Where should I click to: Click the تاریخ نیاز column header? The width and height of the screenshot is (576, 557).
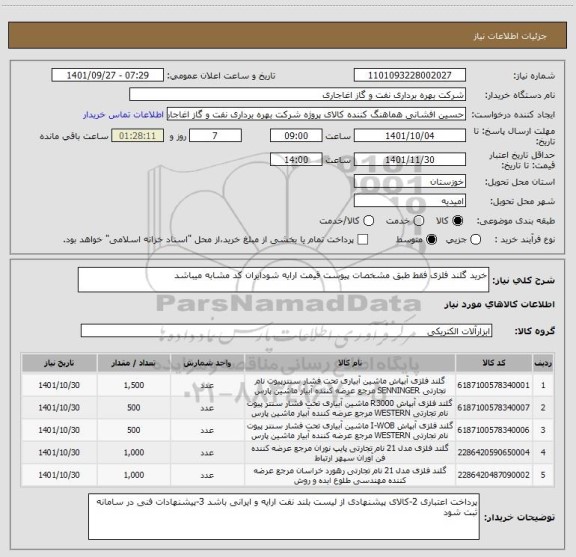(x=59, y=363)
